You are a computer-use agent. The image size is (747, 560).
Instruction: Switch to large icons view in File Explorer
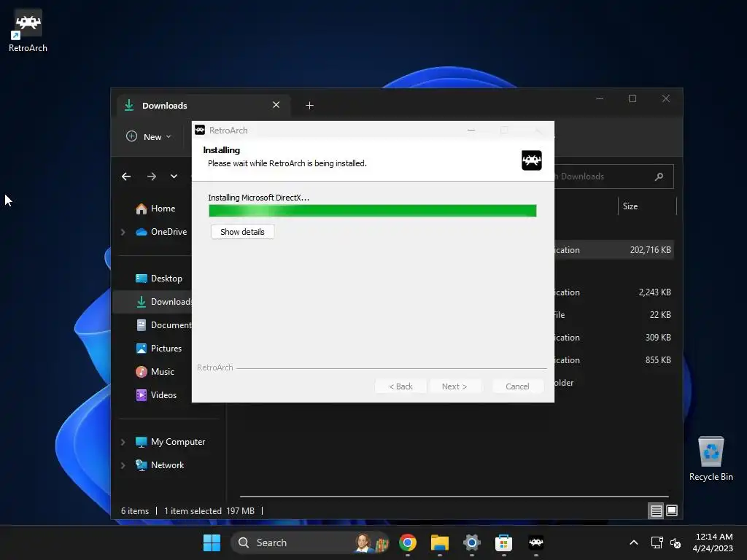[672, 510]
